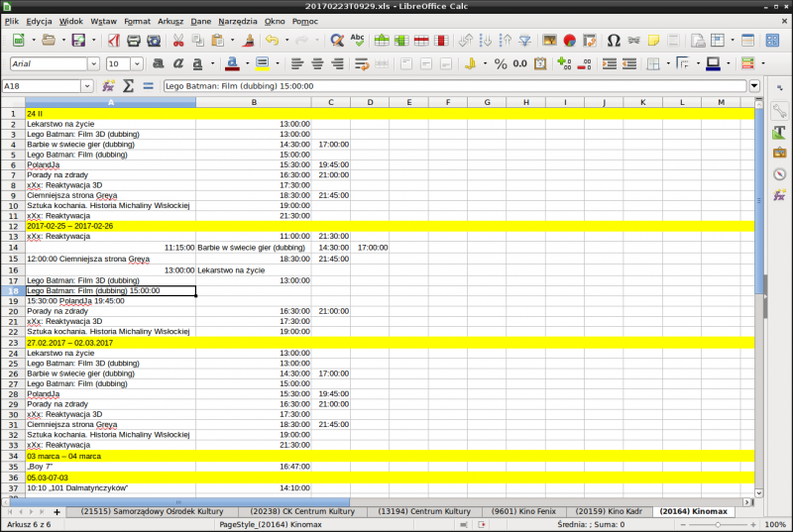
Task: Open the Arkusz menu
Action: pos(171,20)
